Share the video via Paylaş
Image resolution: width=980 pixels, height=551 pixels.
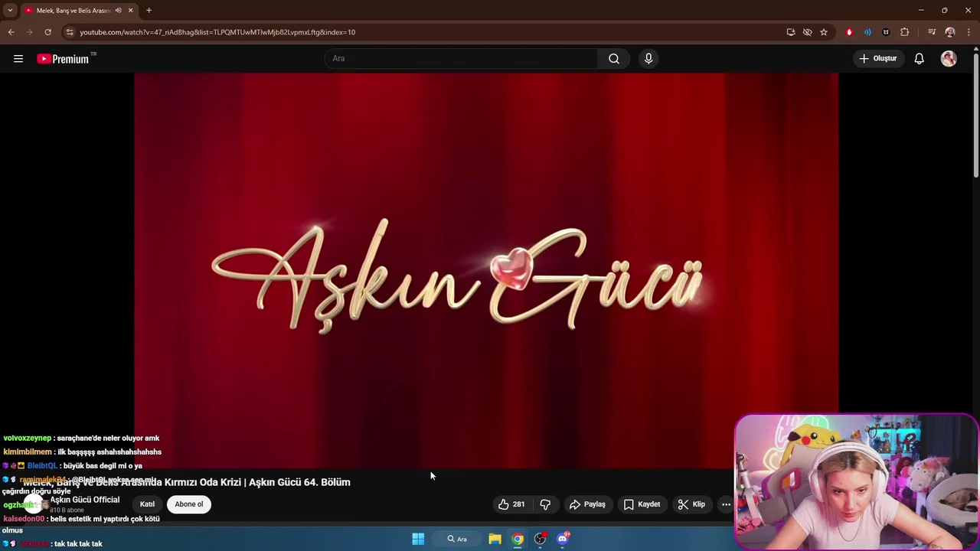[587, 504]
